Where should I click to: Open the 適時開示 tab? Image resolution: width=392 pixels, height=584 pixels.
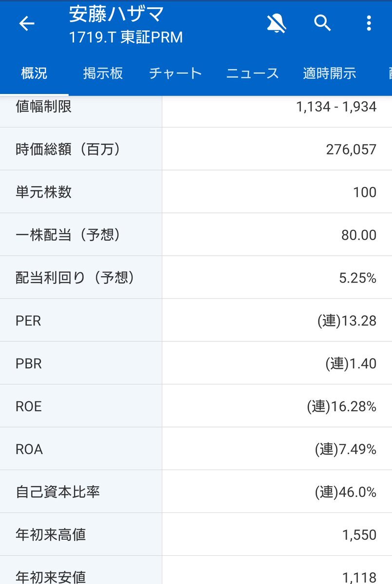pyautogui.click(x=330, y=73)
